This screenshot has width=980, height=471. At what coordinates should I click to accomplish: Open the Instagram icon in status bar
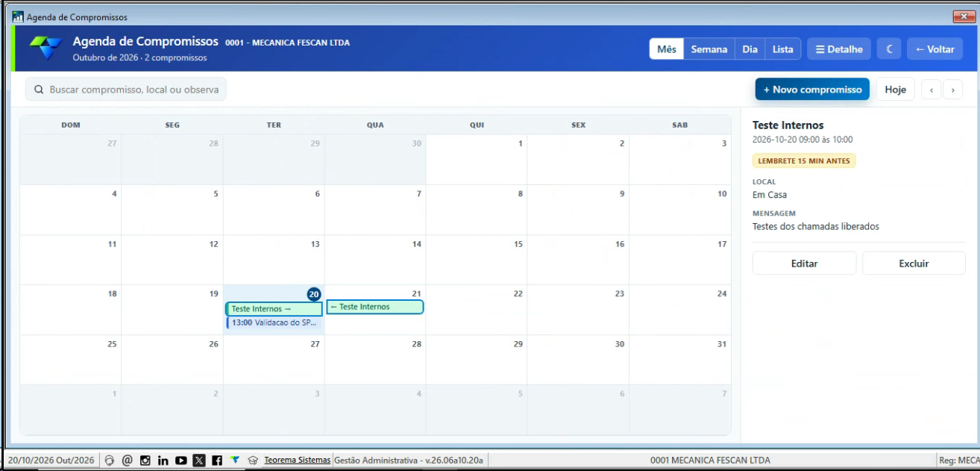click(145, 460)
